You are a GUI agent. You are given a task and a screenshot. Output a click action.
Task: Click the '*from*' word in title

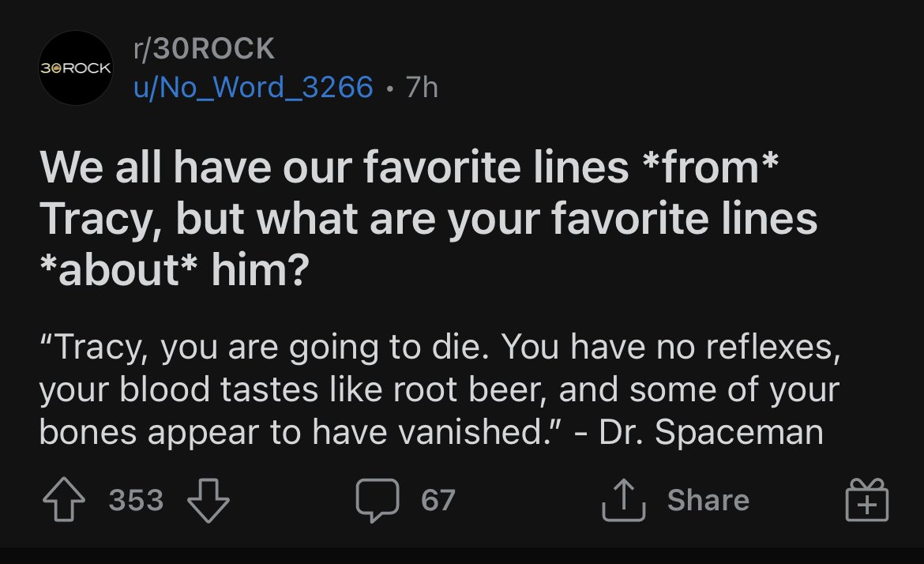coord(710,167)
